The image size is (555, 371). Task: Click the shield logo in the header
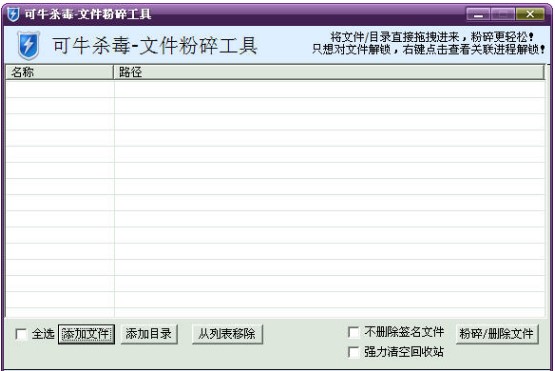[x=28, y=46]
